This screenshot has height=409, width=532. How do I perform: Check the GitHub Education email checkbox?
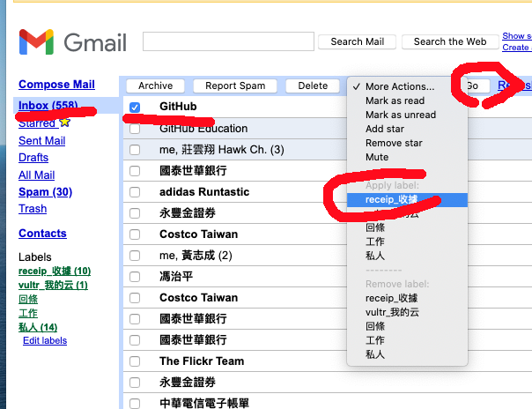135,129
